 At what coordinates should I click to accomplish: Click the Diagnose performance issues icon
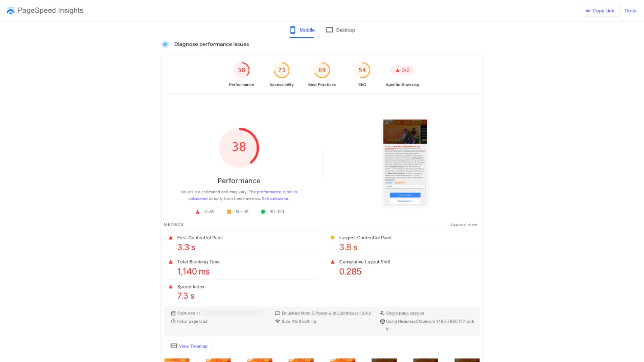pos(165,44)
